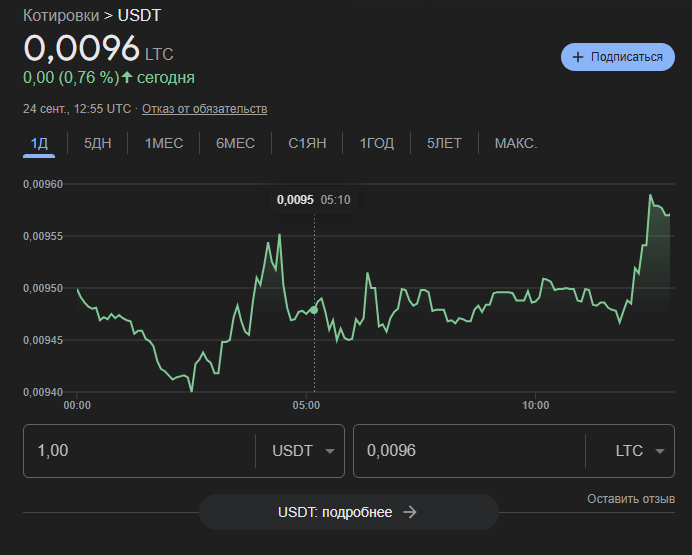692x555 pixels.
Task: Click the plus icon on Подписаться button
Action: 578,57
